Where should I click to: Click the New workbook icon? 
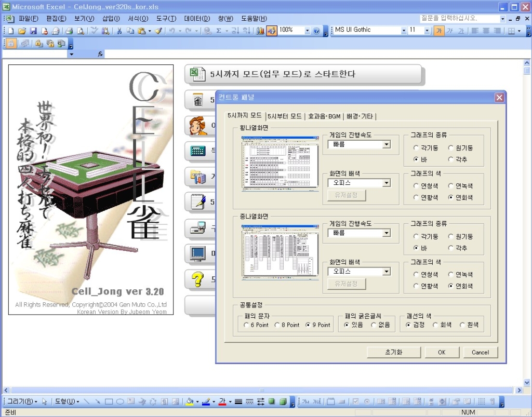(11, 31)
